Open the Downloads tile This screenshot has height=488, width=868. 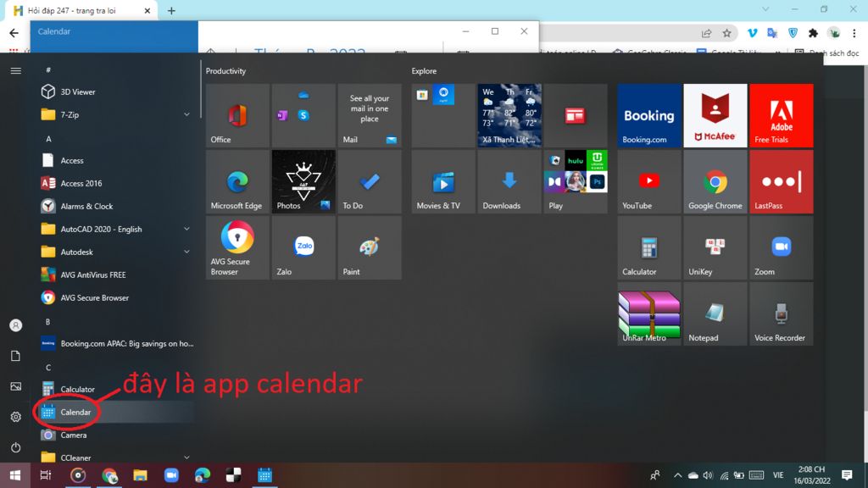[509, 181]
